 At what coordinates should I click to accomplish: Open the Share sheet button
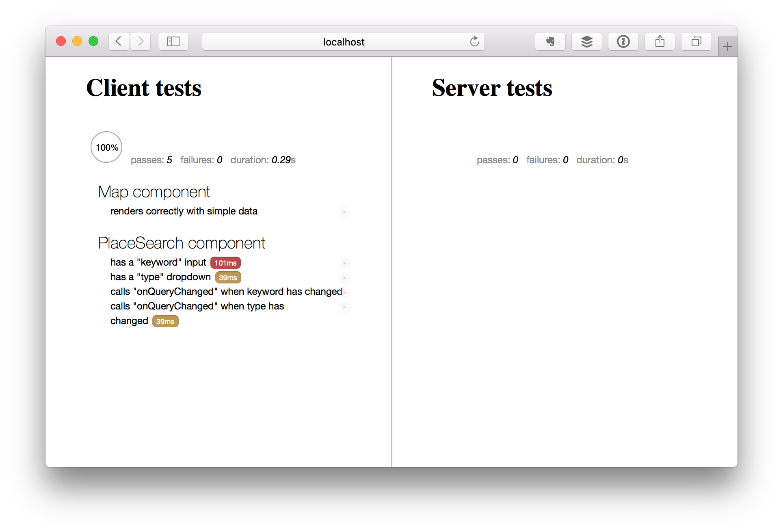click(x=660, y=41)
